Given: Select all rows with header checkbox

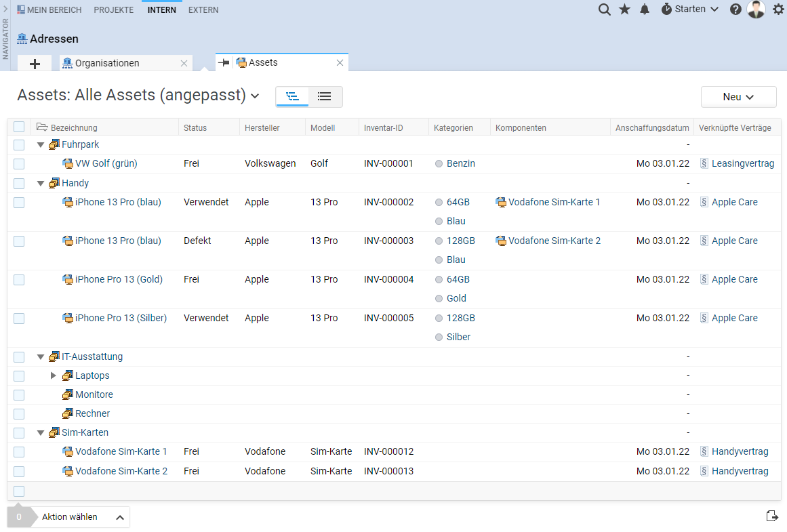Looking at the screenshot, I should coord(19,127).
